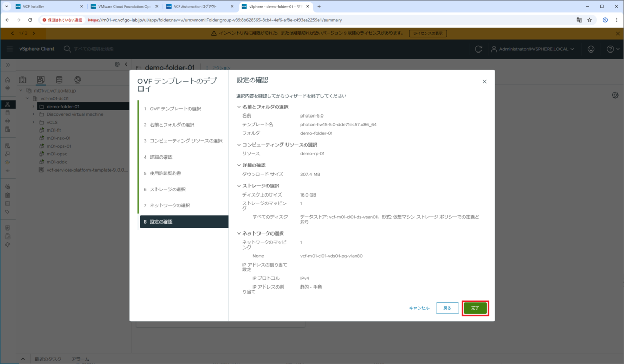Expand the sidebar with the double-chevron
Screen dimensions: 624x364
tap(7, 65)
